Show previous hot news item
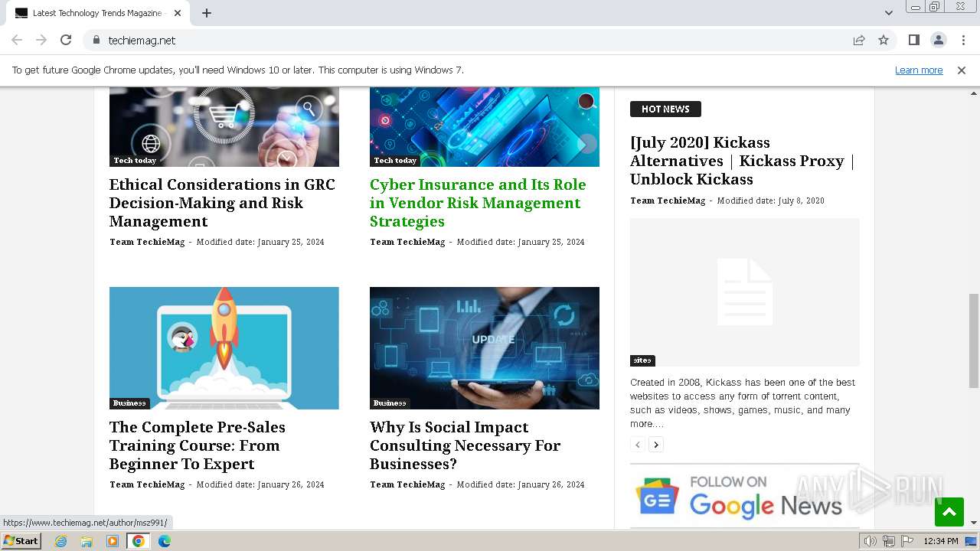 click(638, 445)
